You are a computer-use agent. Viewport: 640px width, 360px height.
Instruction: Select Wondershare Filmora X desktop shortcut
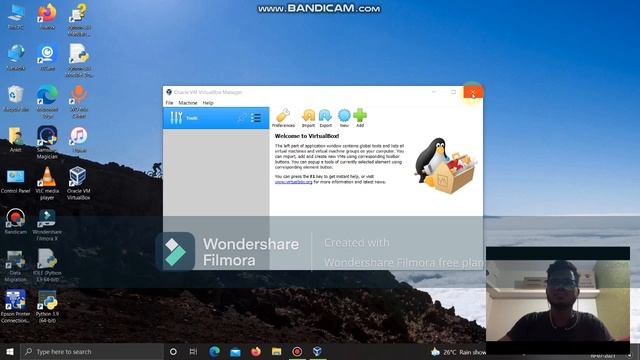[x=47, y=225]
